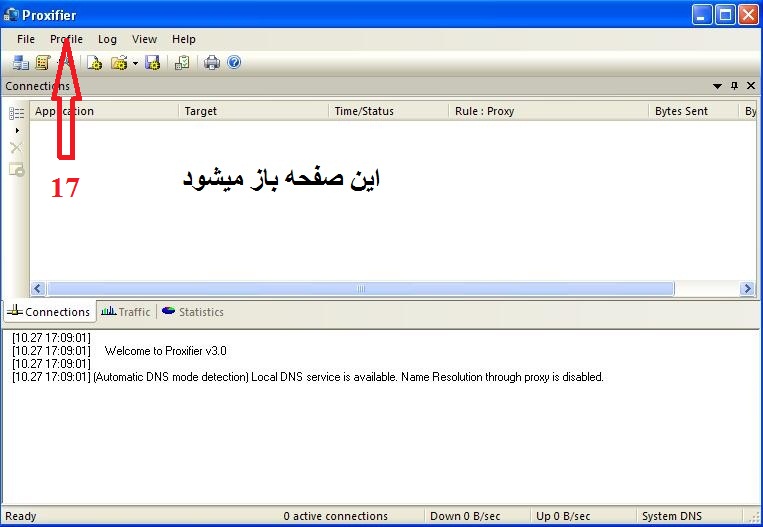Click the Proxifier icon in title bar
The height and width of the screenshot is (527, 763).
pyautogui.click(x=11, y=15)
